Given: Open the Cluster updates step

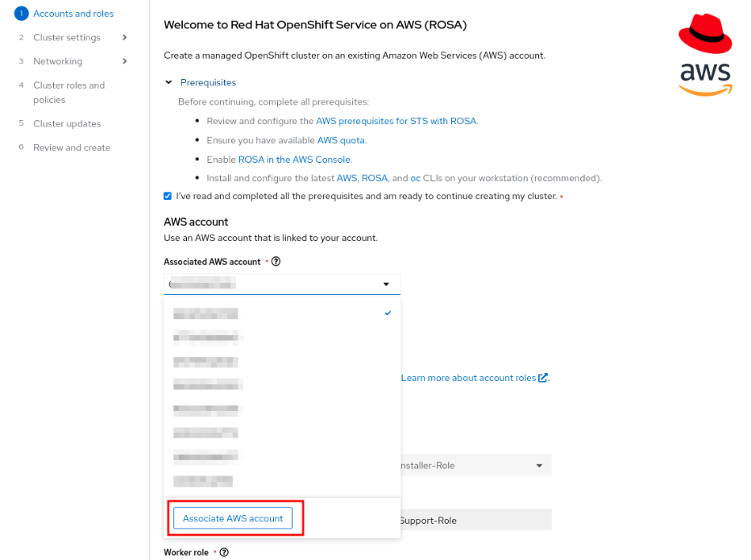Looking at the screenshot, I should (67, 123).
